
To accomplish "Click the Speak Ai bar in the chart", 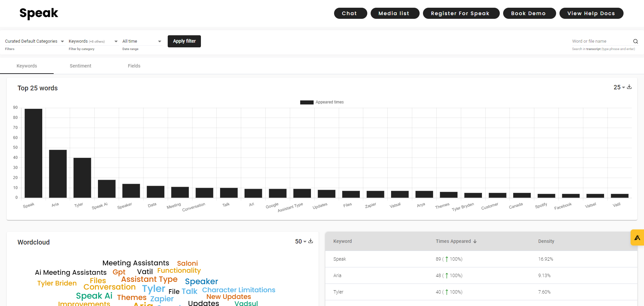I will [107, 189].
